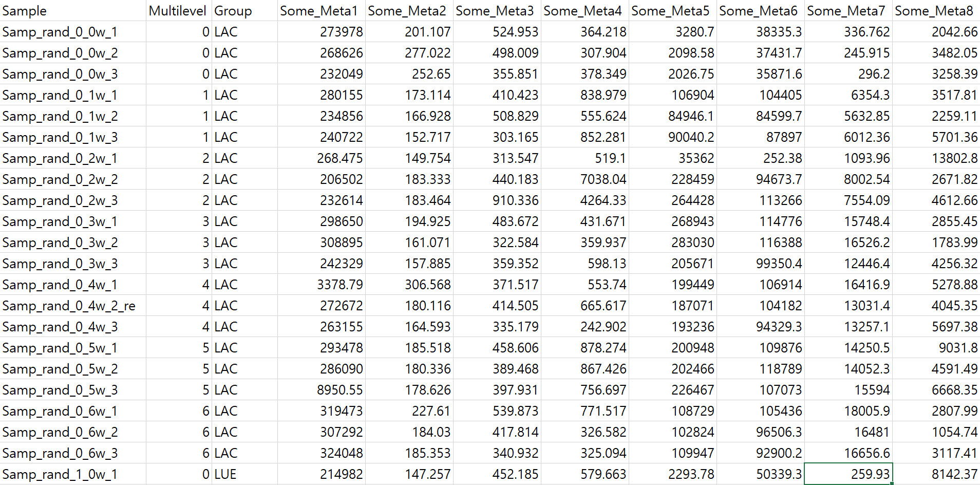980x485 pixels.
Task: Click the Some_Meta1 header cell
Action: [x=322, y=11]
